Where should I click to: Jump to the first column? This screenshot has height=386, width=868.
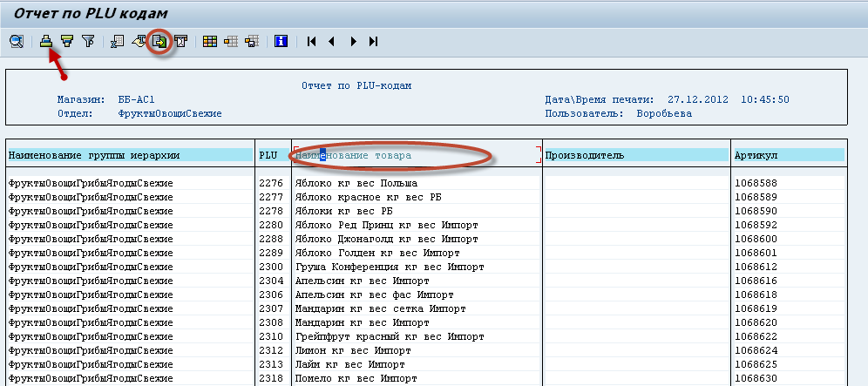pyautogui.click(x=311, y=42)
